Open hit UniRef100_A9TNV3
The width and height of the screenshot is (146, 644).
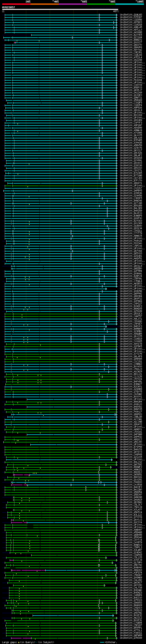point(131,22)
